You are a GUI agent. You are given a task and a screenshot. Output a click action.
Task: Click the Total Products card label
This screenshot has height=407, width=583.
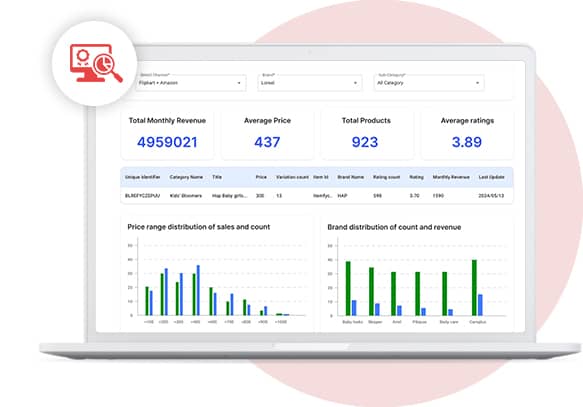point(366,120)
